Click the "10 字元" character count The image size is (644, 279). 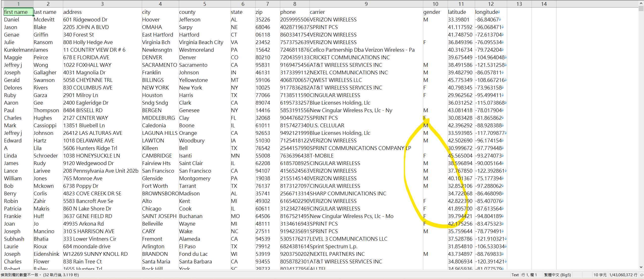600,275
